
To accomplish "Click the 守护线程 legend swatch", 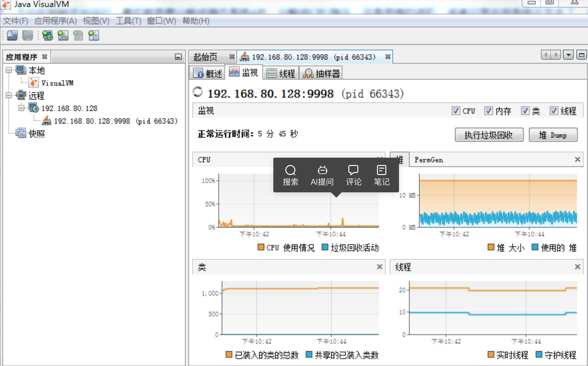I will [539, 354].
